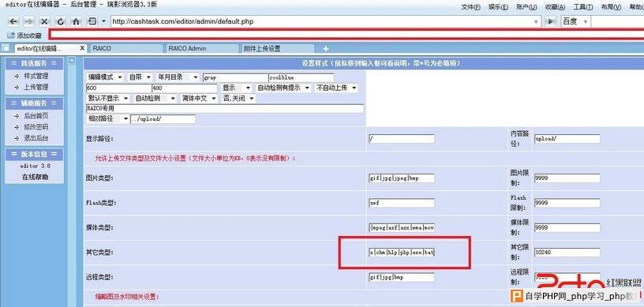Open the address bar URL history dropdown

pos(537,21)
